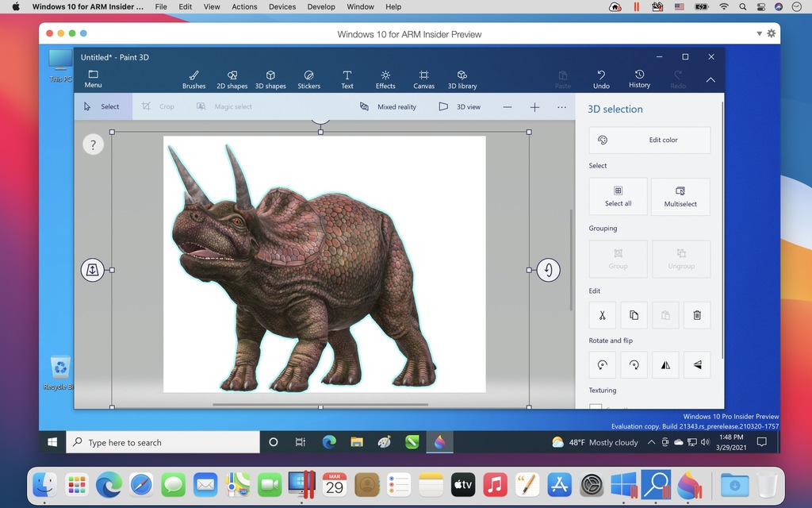812x508 pixels.
Task: Toggle Mixed reality mode
Action: coord(388,107)
